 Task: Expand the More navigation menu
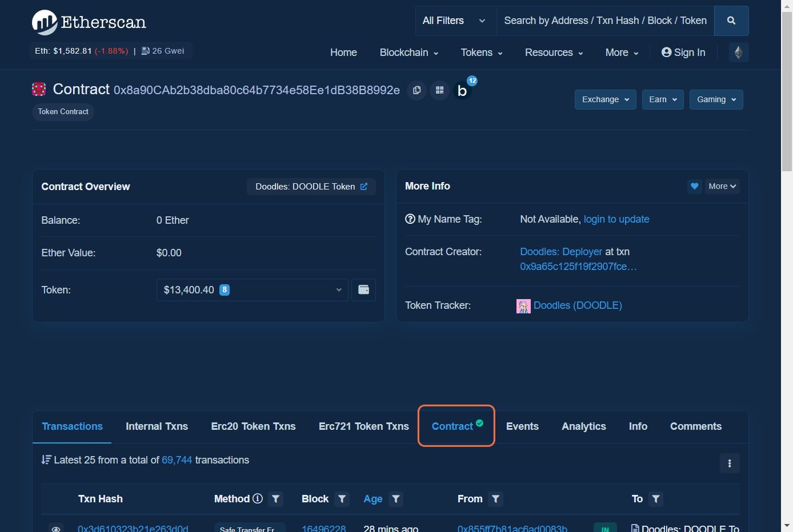point(622,53)
